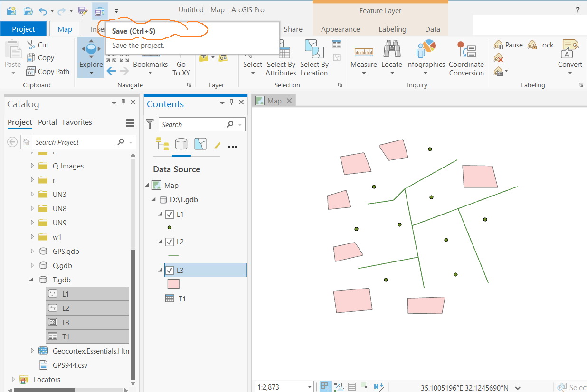Click the pink polygon symbol under L3
The height and width of the screenshot is (392, 587).
173,283
